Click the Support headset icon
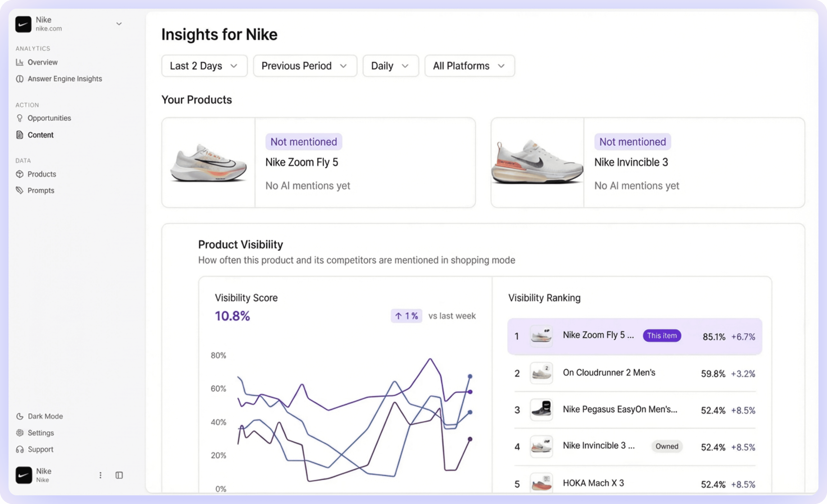The image size is (827, 504). click(x=20, y=449)
